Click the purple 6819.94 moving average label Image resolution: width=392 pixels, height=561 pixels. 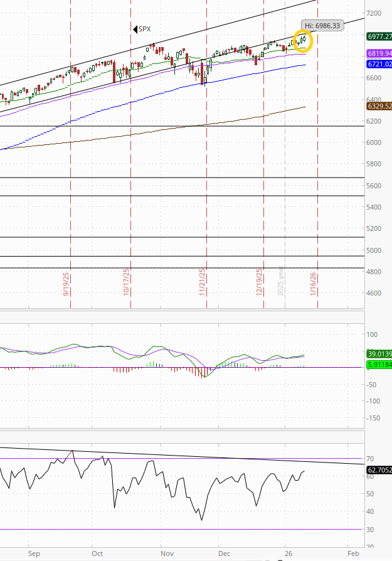tap(379, 54)
